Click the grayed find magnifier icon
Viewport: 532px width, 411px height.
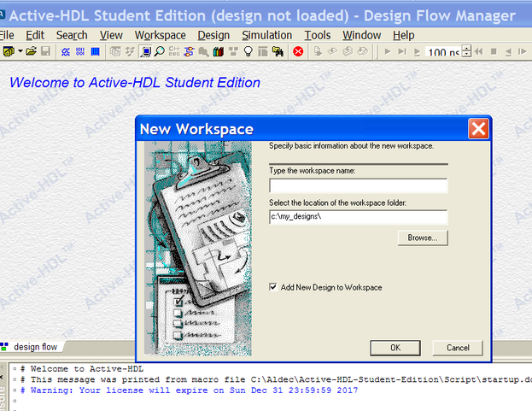203,51
